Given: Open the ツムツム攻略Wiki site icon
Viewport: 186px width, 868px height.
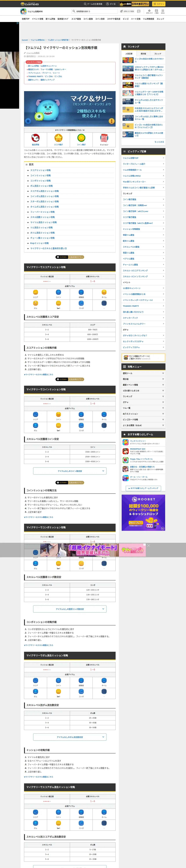Looking at the screenshot, I should tap(24, 11).
